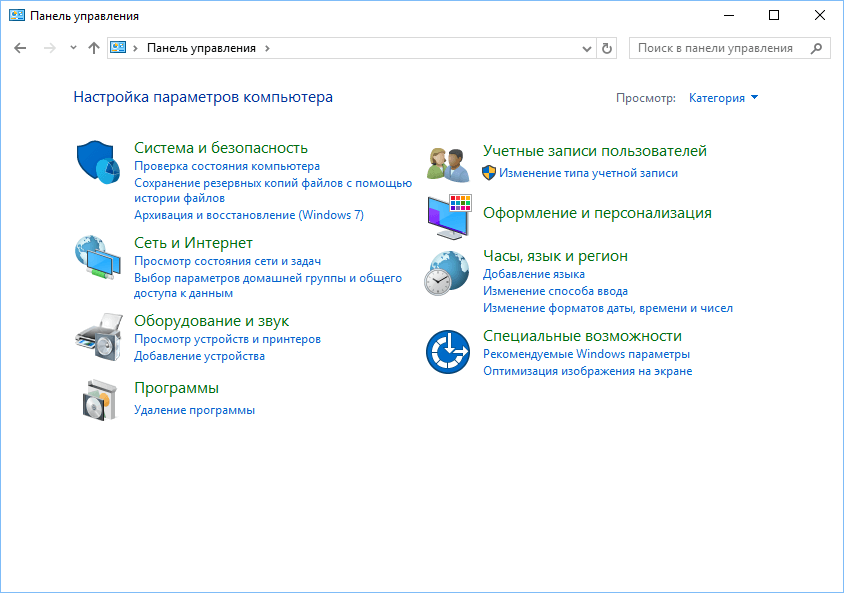Refresh the Control Panel page
The height and width of the screenshot is (593, 844).
(x=607, y=47)
